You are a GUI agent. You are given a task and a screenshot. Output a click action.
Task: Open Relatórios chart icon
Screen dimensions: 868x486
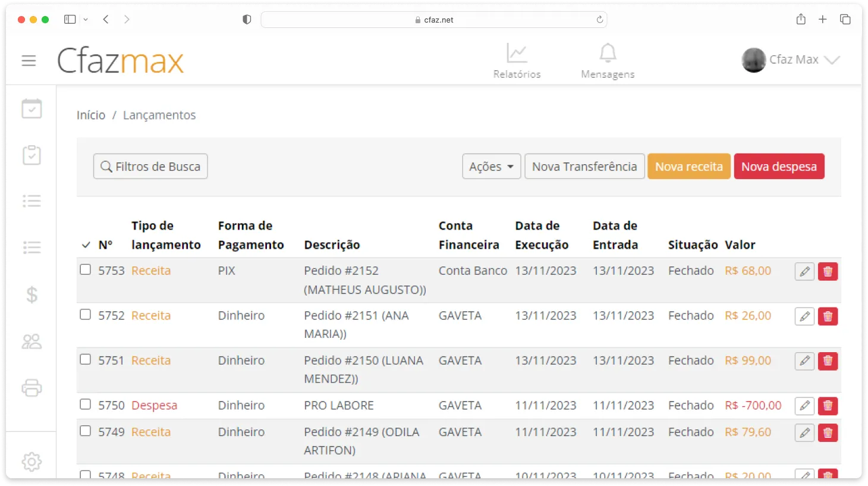coord(517,53)
